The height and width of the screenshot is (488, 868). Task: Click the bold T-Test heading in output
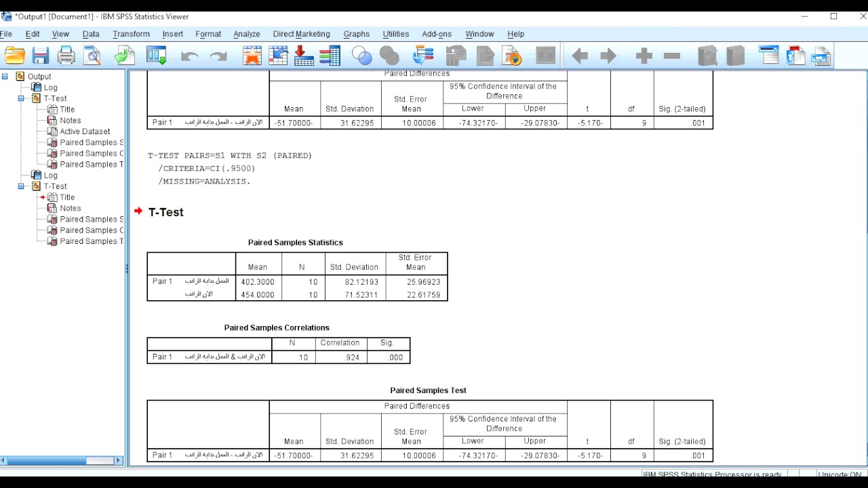point(166,212)
